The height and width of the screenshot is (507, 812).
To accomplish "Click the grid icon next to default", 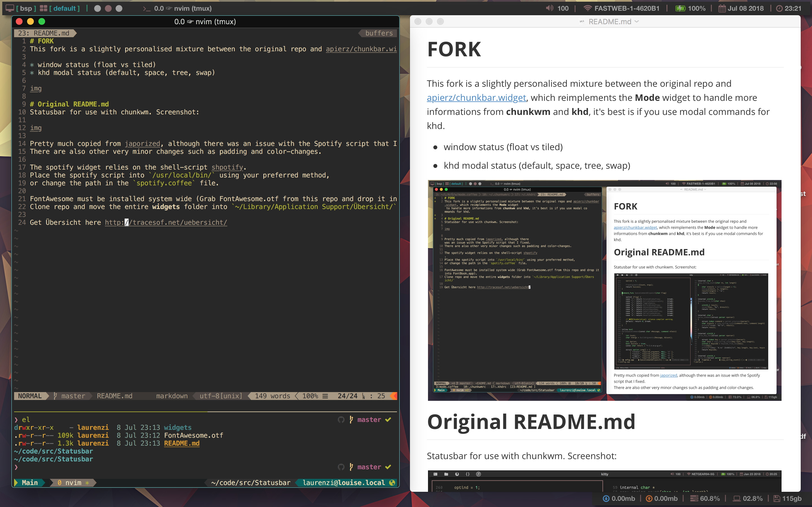I will click(x=43, y=8).
